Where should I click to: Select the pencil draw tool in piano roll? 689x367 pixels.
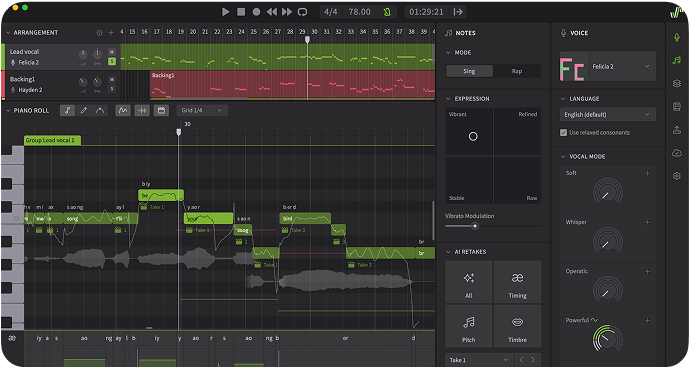coord(83,110)
